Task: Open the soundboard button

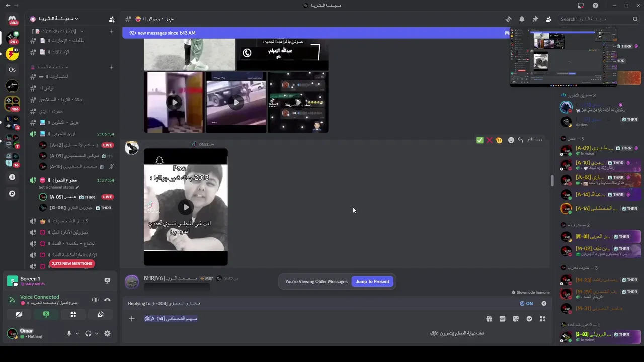Action: 101,315
